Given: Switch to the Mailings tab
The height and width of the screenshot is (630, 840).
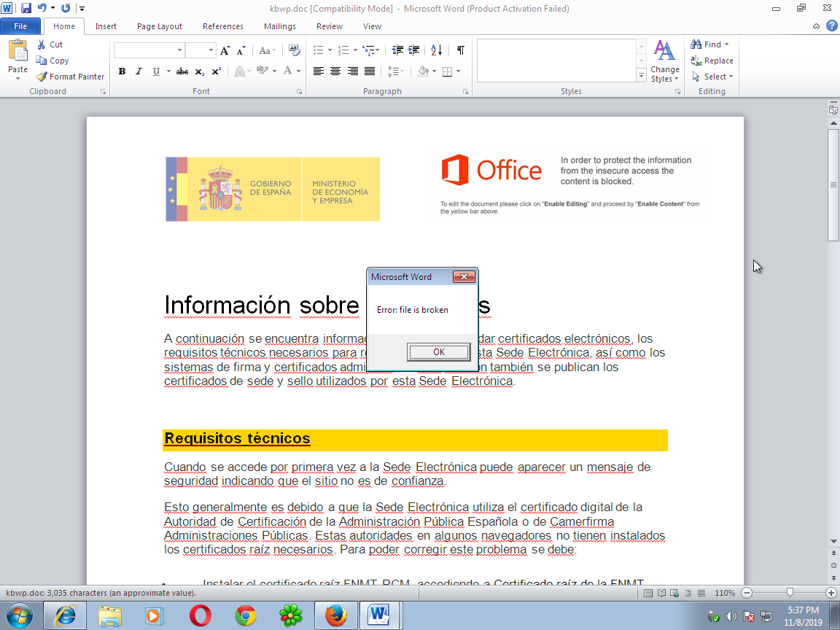Looking at the screenshot, I should tap(280, 26).
